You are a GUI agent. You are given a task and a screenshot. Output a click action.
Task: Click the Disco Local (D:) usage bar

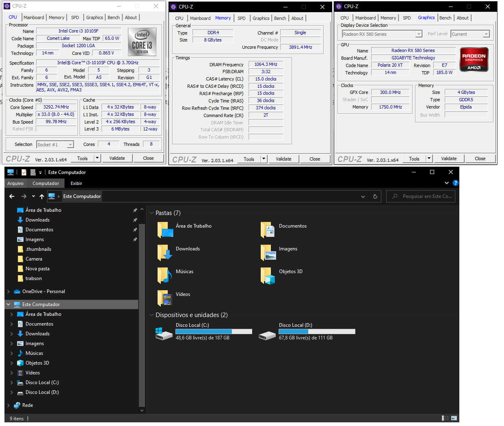(x=317, y=332)
